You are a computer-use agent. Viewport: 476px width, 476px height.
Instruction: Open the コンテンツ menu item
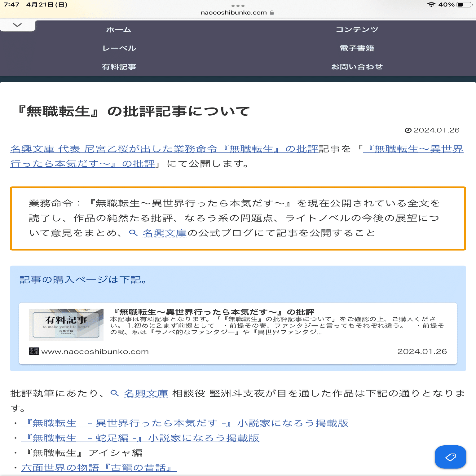(357, 30)
